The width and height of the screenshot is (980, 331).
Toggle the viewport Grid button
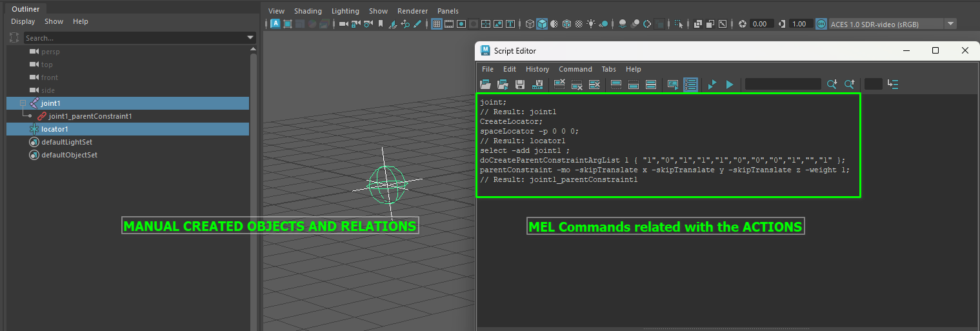tap(437, 24)
